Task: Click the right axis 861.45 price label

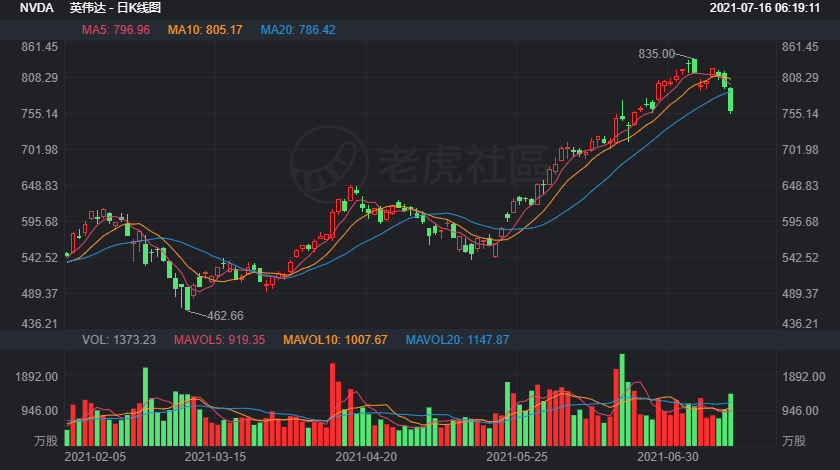Action: pyautogui.click(x=800, y=47)
